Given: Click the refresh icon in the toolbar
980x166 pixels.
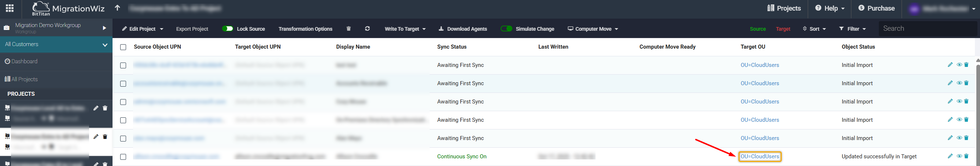Looking at the screenshot, I should pyautogui.click(x=367, y=29).
